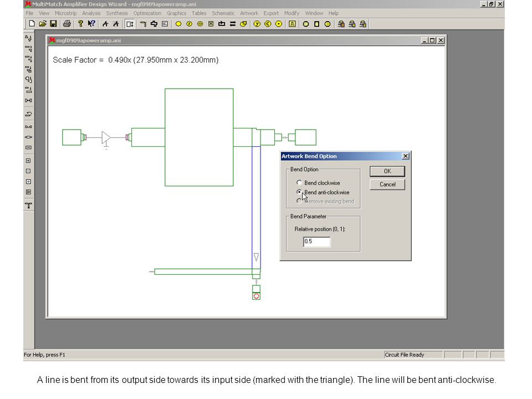
Task: Click the yellow circle icon with letter f
Action: 190,24
